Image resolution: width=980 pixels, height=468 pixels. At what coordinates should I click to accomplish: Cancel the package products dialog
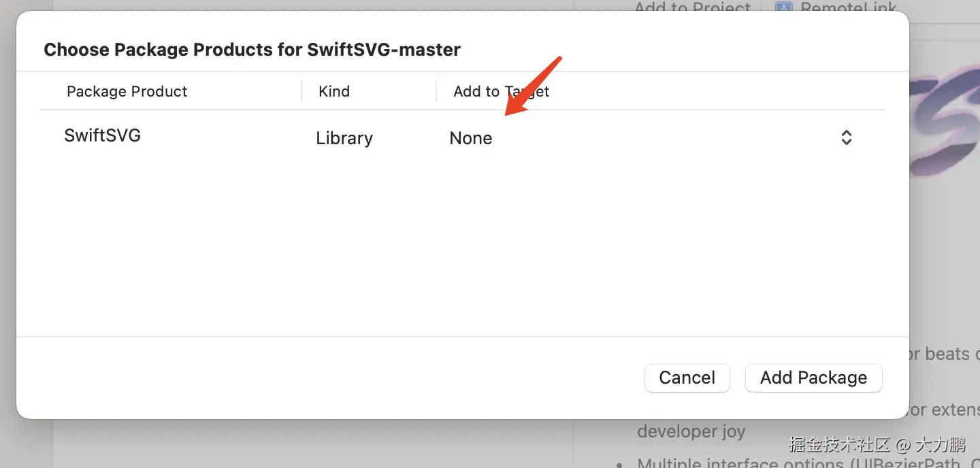point(687,378)
